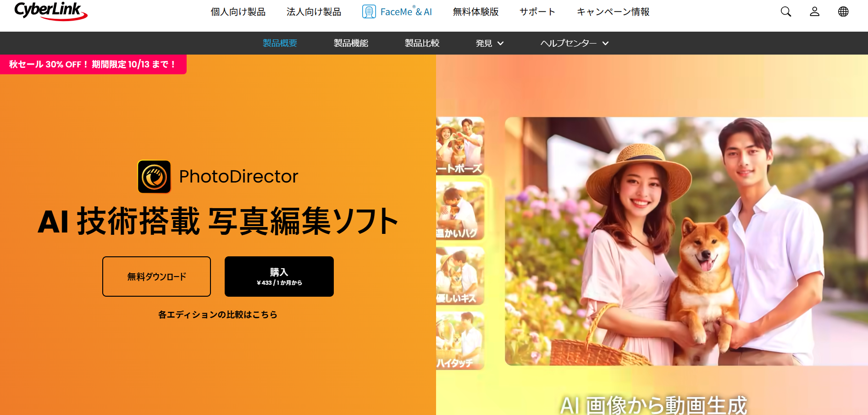The width and height of the screenshot is (868, 415).
Task: Open the 個人向け製品 menu
Action: click(238, 12)
